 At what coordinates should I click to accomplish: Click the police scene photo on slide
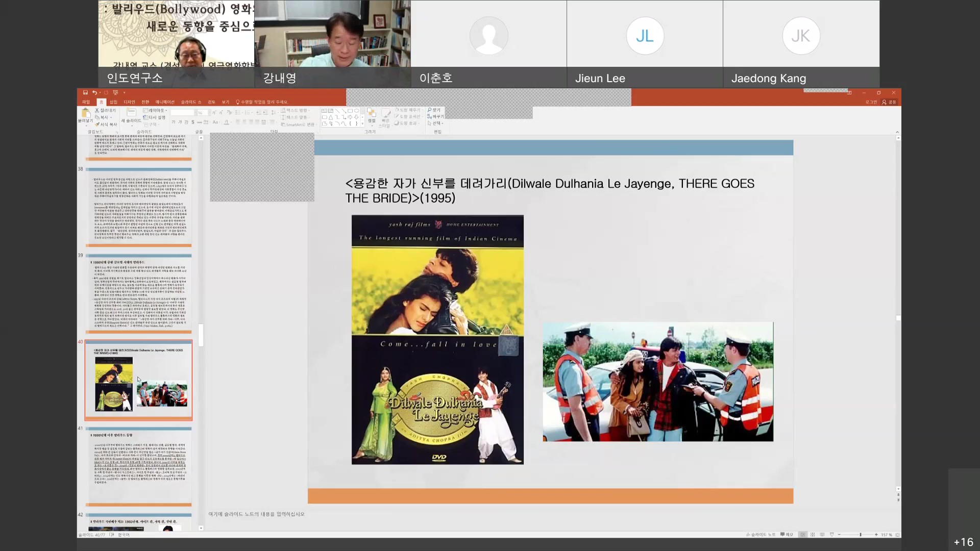(658, 382)
